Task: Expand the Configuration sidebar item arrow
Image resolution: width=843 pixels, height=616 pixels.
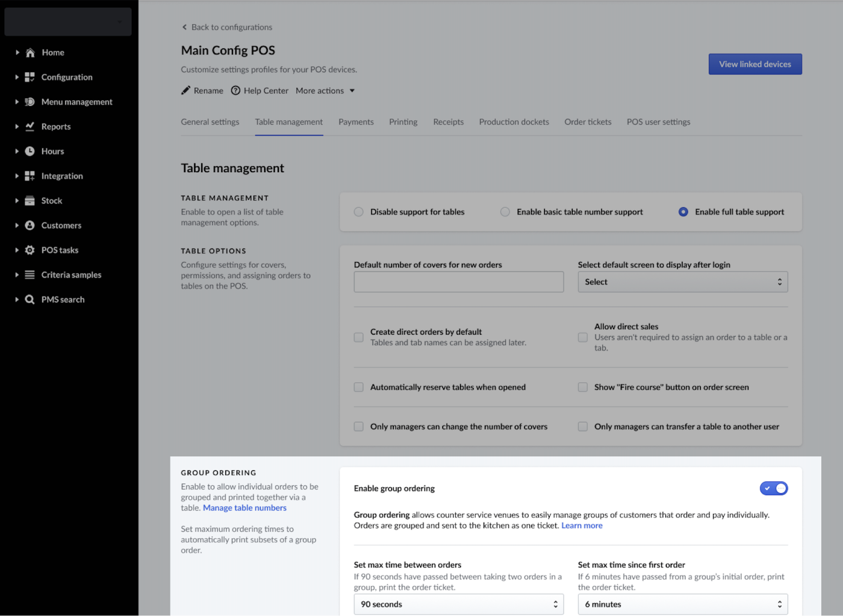Action: point(17,77)
